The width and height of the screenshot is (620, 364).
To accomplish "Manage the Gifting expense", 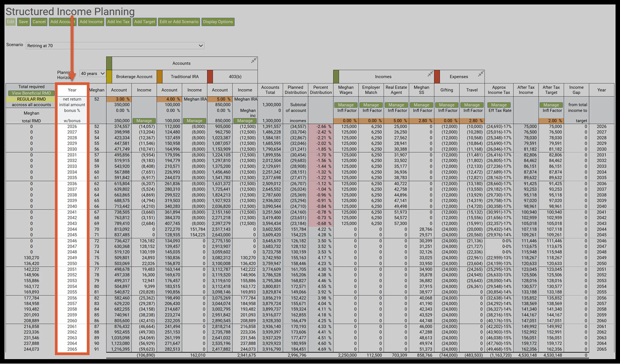I will click(x=447, y=105).
